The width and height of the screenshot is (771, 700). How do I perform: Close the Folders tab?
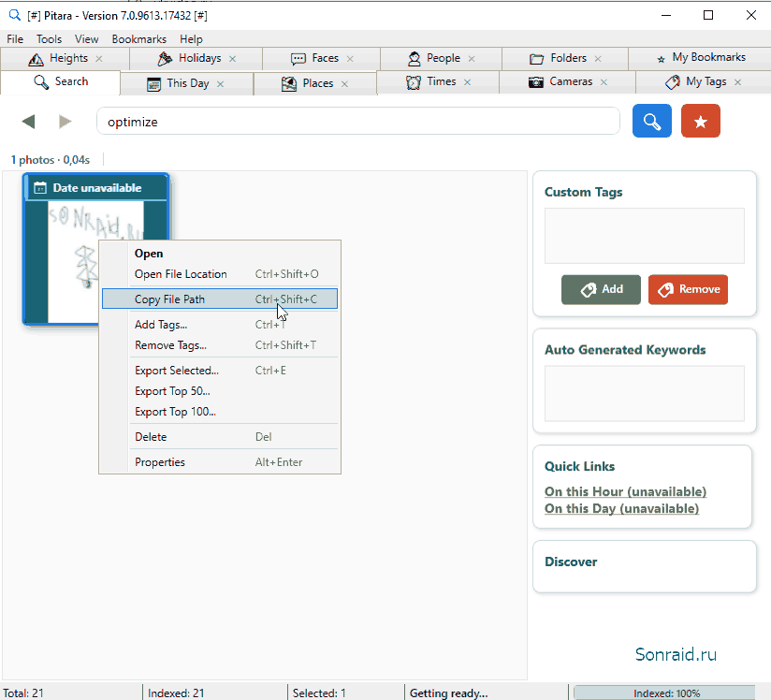pyautogui.click(x=598, y=59)
